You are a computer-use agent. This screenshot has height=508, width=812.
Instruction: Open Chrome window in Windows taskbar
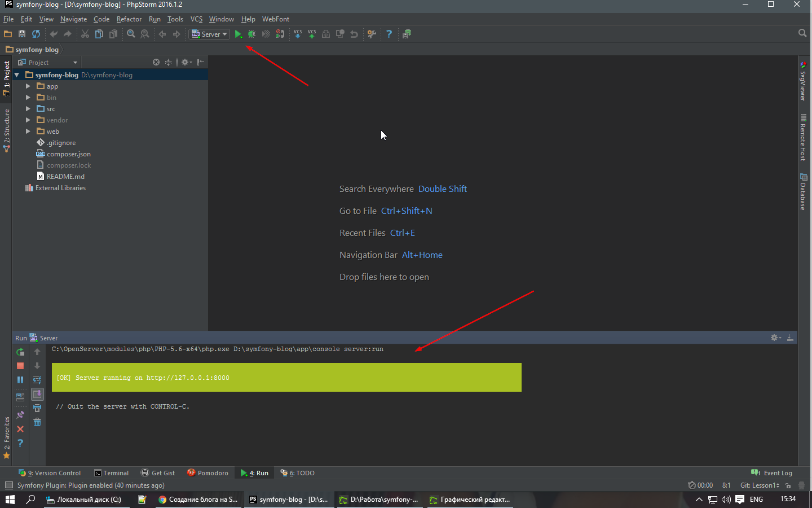click(x=198, y=500)
